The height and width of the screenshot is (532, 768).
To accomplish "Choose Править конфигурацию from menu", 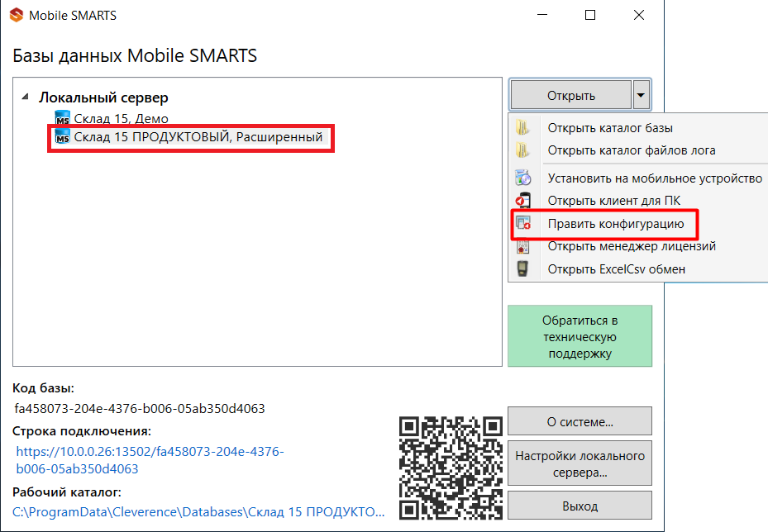I will coord(616,224).
